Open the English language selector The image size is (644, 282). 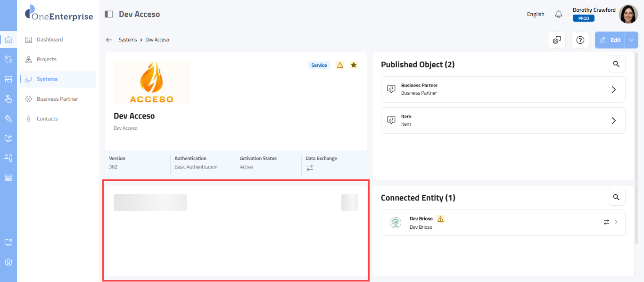coord(536,14)
